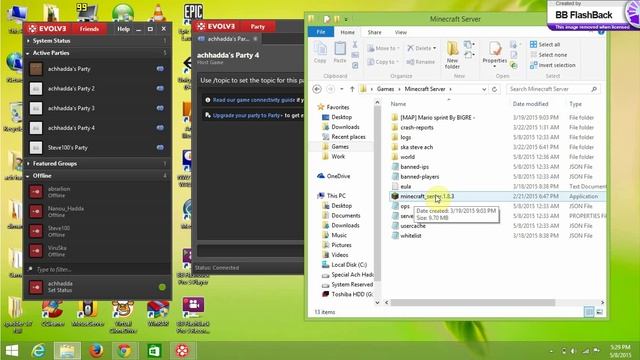Screen dimensions: 640x360
Task: Click the Search Minecraft Server box
Action: 553,89
